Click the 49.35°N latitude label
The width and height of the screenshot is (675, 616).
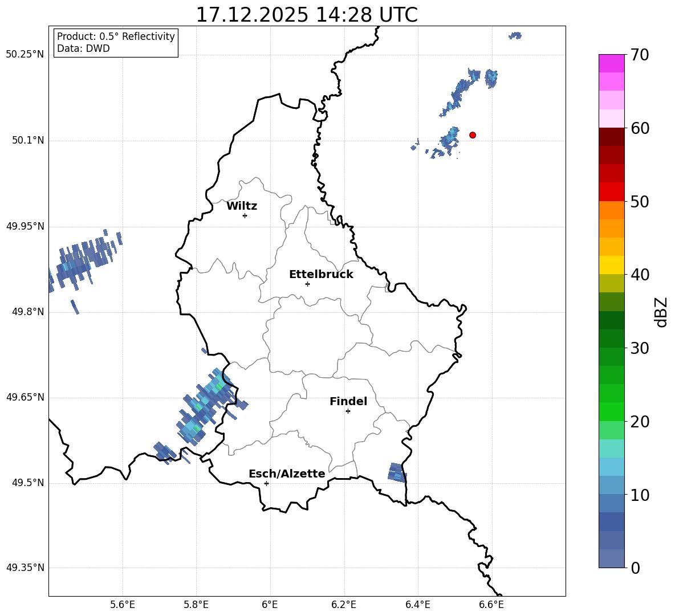(25, 568)
